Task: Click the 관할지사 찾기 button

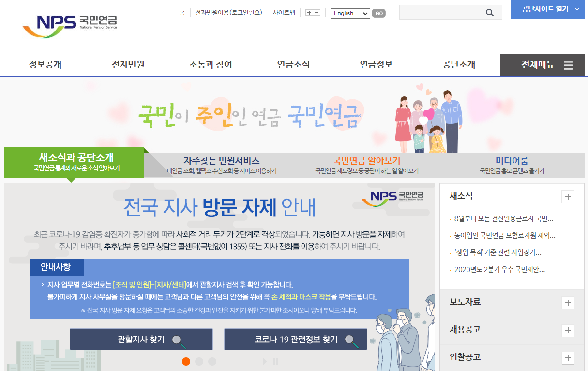Action: (x=141, y=340)
